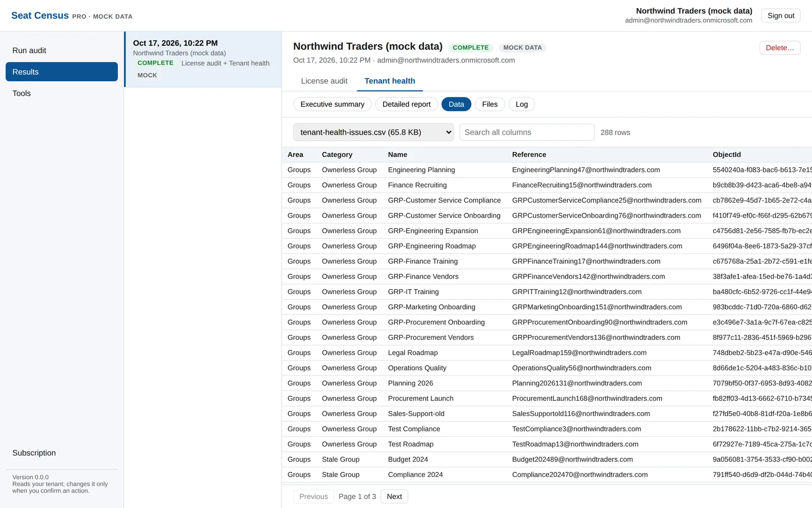This screenshot has height=508, width=812.
Task: Select the Tenant health tab
Action: pyautogui.click(x=390, y=81)
